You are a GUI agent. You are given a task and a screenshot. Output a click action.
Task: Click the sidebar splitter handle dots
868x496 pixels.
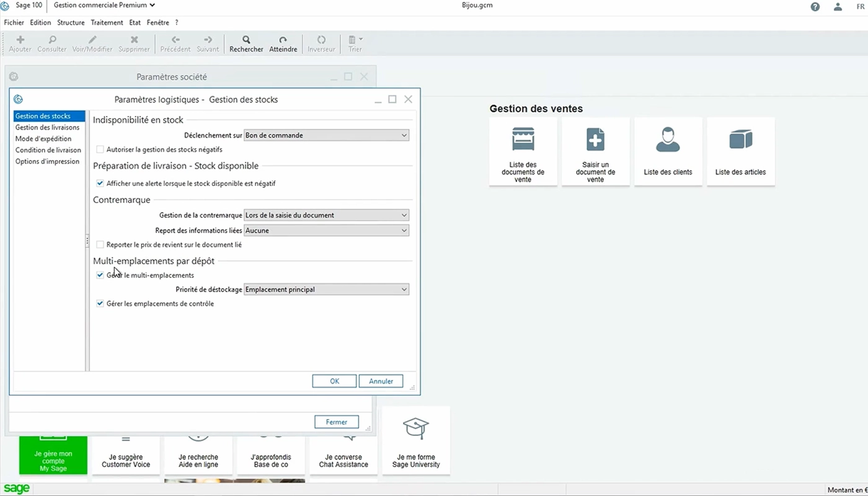(x=87, y=241)
